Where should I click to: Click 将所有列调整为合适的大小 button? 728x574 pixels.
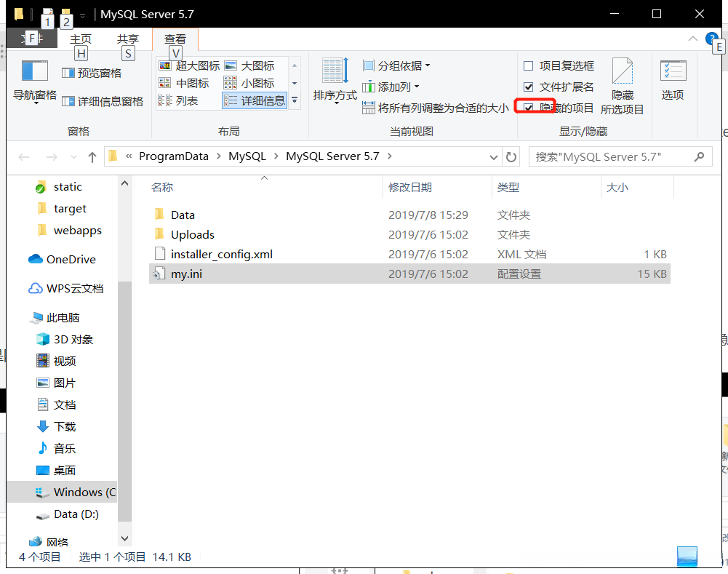436,108
